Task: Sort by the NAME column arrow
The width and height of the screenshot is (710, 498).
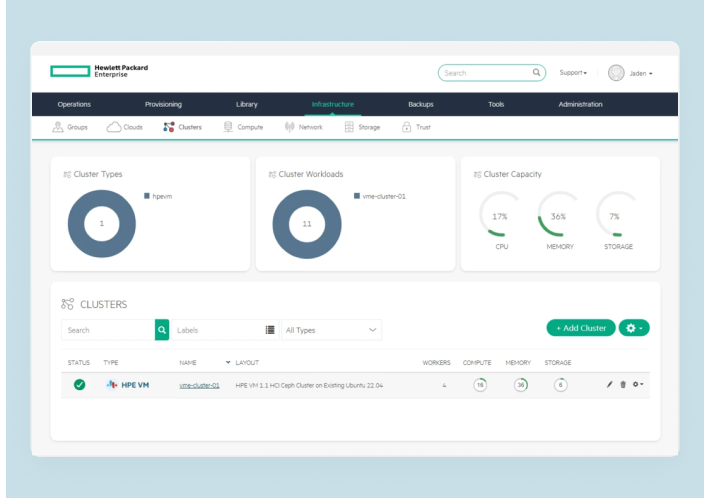Action: click(228, 362)
